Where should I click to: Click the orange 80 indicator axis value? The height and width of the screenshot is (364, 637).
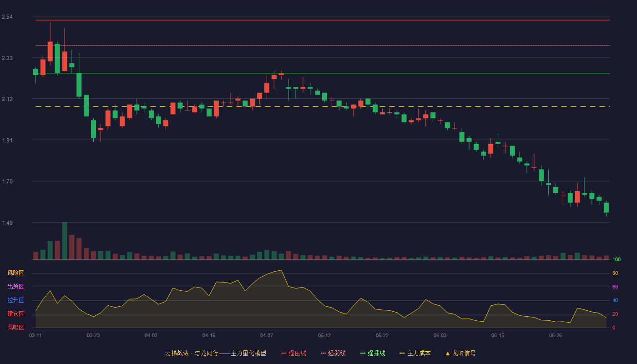pos(615,273)
